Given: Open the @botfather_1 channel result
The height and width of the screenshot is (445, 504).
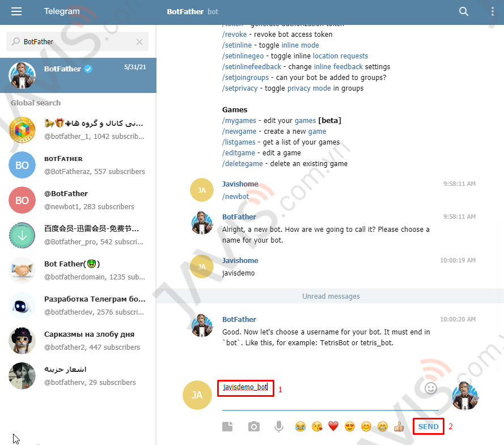Looking at the screenshot, I should pyautogui.click(x=78, y=130).
